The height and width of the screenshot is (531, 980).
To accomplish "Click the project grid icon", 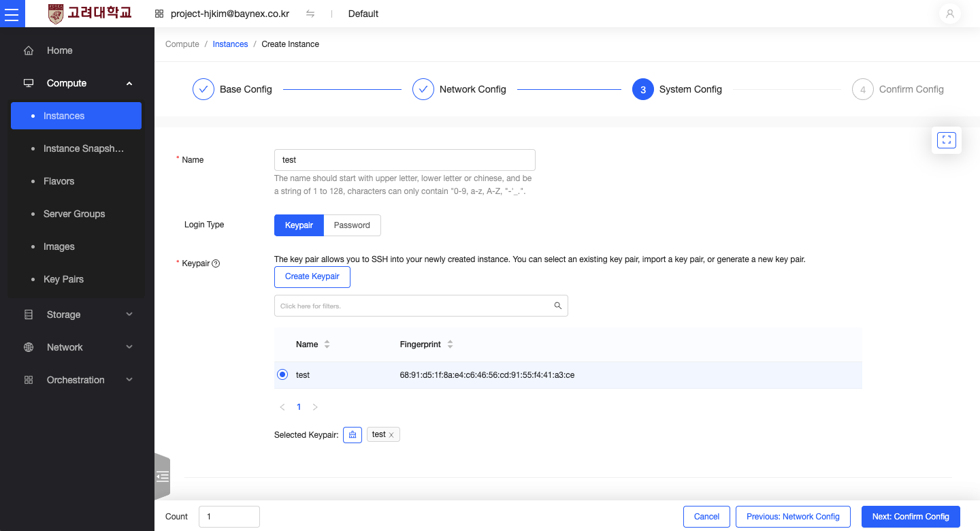I will (x=159, y=14).
